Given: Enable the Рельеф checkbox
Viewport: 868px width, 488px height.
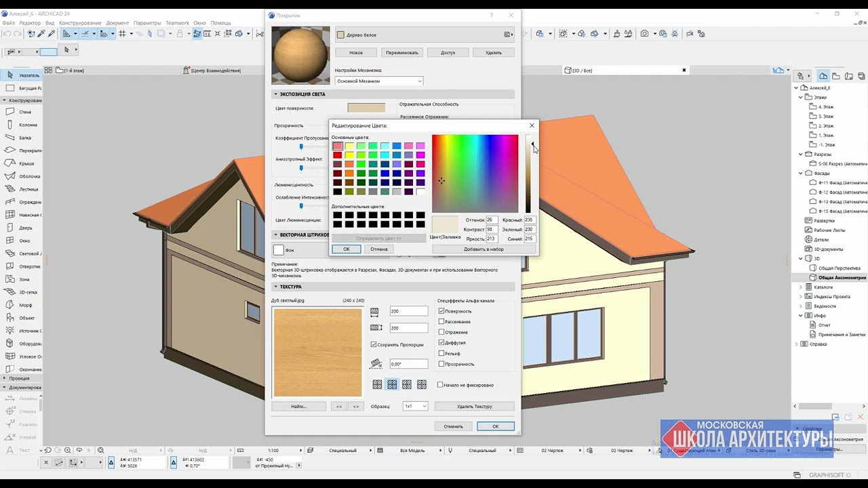Looking at the screenshot, I should tap(441, 353).
